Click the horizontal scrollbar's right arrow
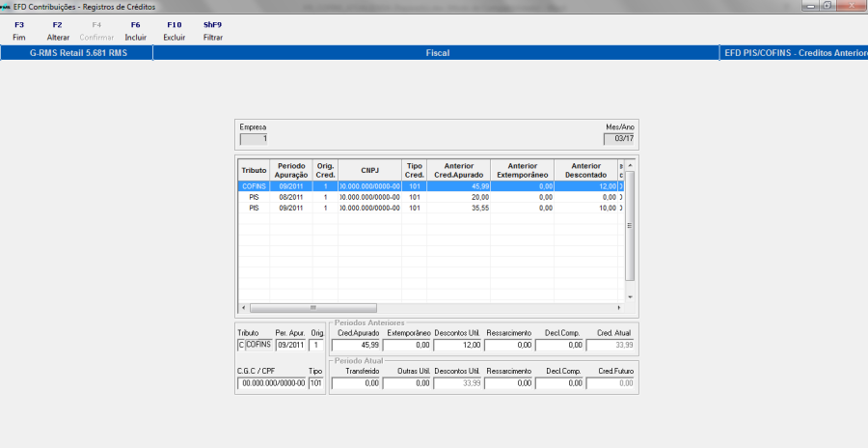Image resolution: width=868 pixels, height=448 pixels. pyautogui.click(x=619, y=308)
